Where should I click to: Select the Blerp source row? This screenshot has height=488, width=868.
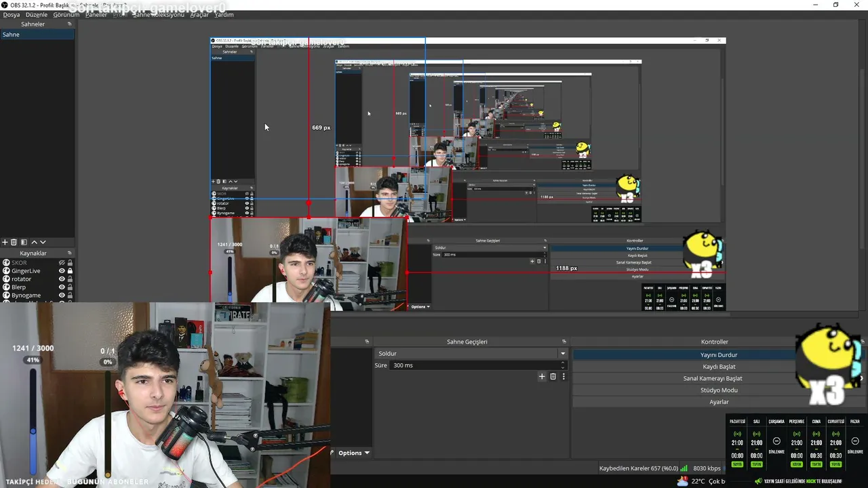(x=37, y=287)
